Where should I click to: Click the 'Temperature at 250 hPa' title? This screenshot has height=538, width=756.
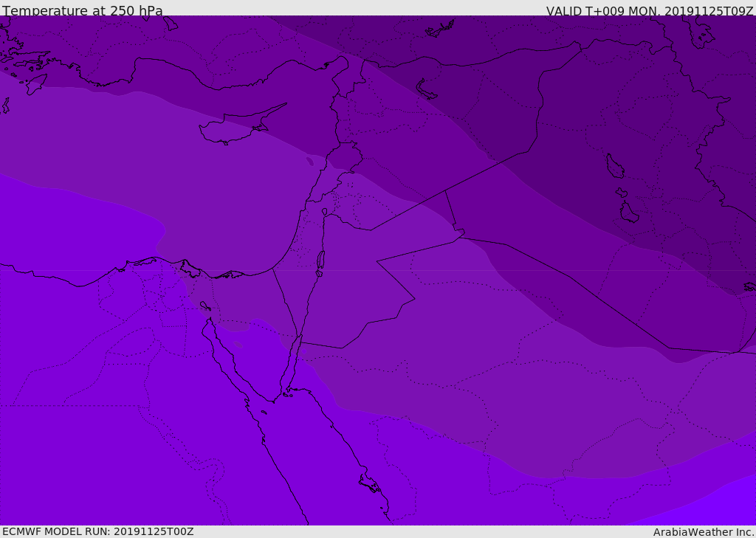click(83, 10)
